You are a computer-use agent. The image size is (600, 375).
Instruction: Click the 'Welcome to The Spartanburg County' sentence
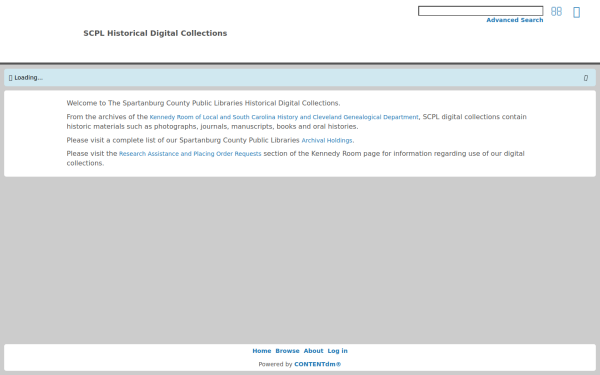[203, 103]
